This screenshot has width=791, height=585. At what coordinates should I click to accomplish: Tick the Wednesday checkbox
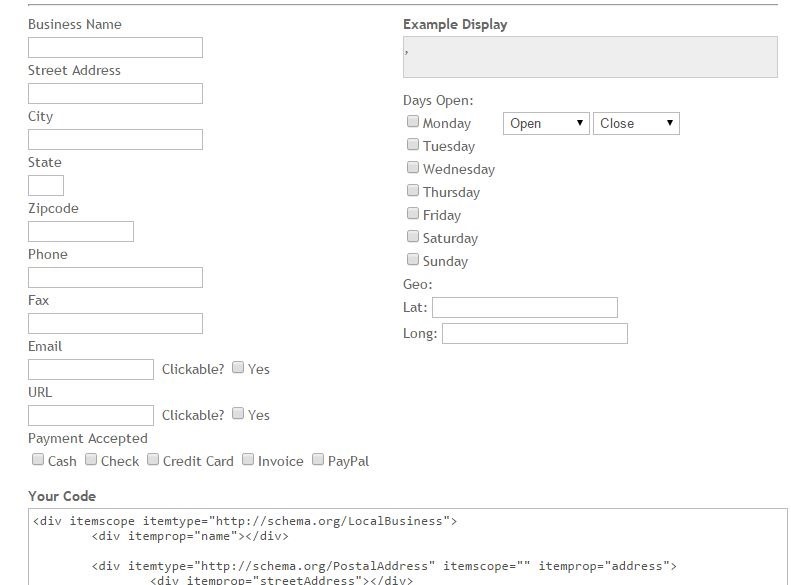[x=413, y=168]
